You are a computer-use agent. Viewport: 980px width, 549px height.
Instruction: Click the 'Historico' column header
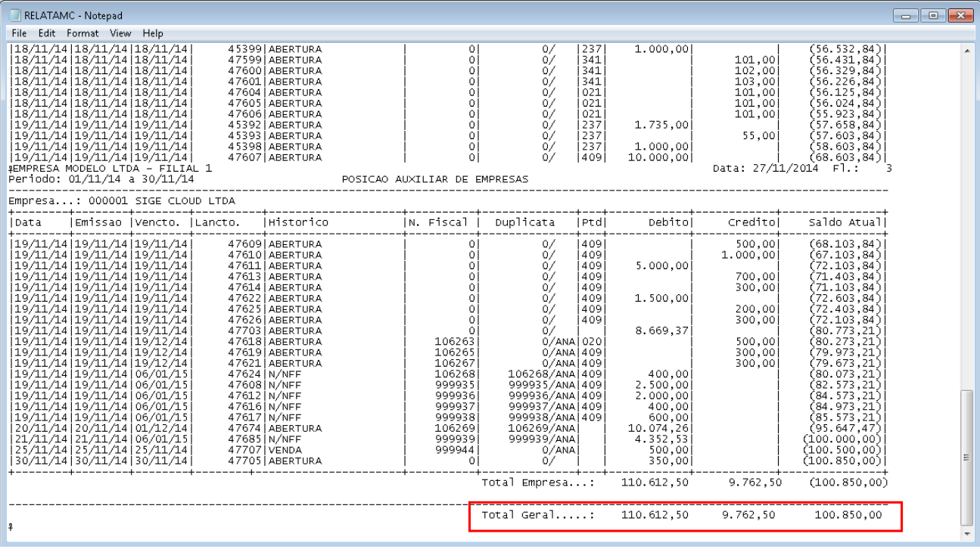tap(298, 222)
